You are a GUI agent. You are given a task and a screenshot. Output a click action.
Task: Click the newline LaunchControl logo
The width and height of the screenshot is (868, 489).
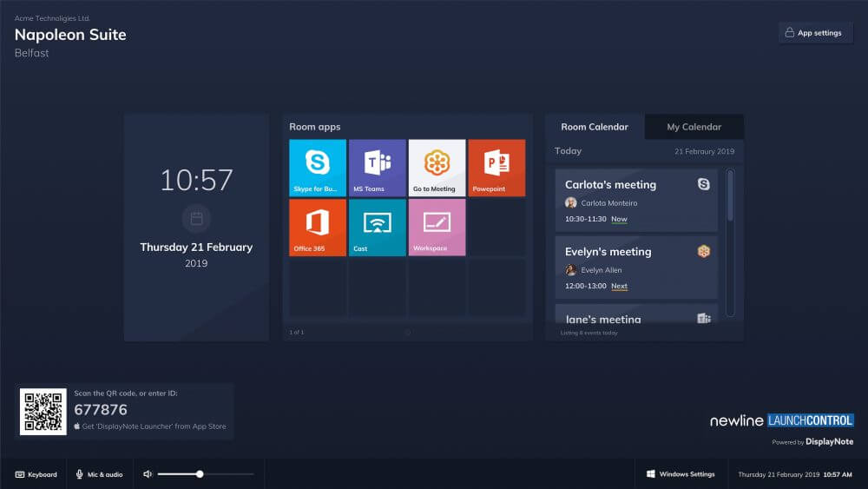click(x=782, y=420)
